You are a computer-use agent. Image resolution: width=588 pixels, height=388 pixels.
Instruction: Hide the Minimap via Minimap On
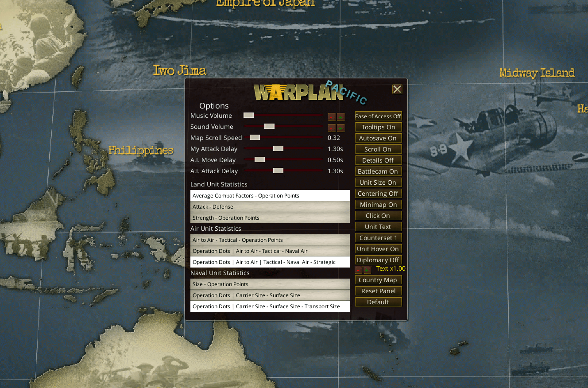[378, 205]
